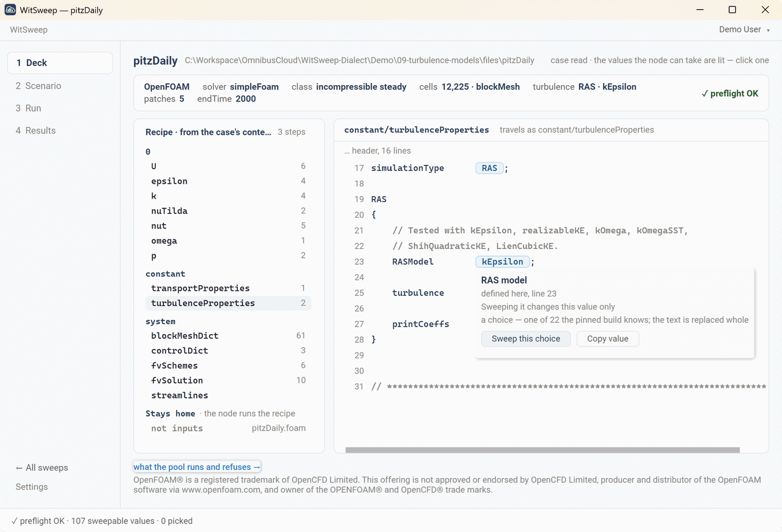Open the nut file in recipe
This screenshot has height=532, width=782.
228,226
